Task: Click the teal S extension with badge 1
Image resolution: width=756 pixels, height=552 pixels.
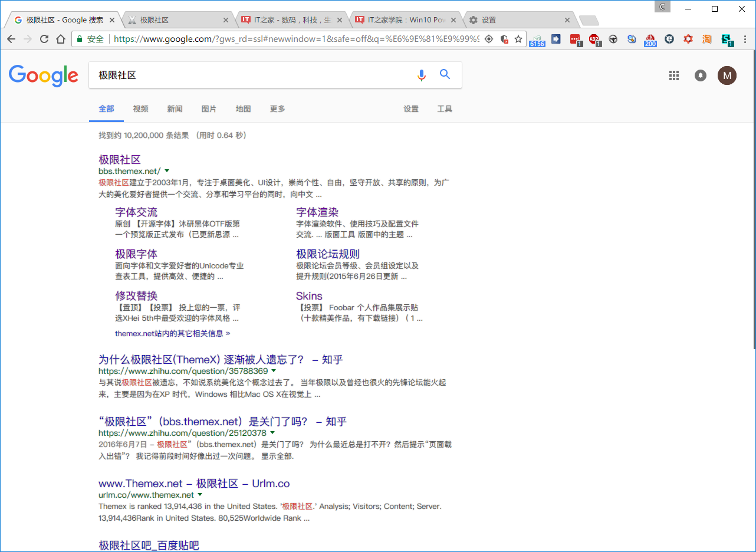Action: 727,40
